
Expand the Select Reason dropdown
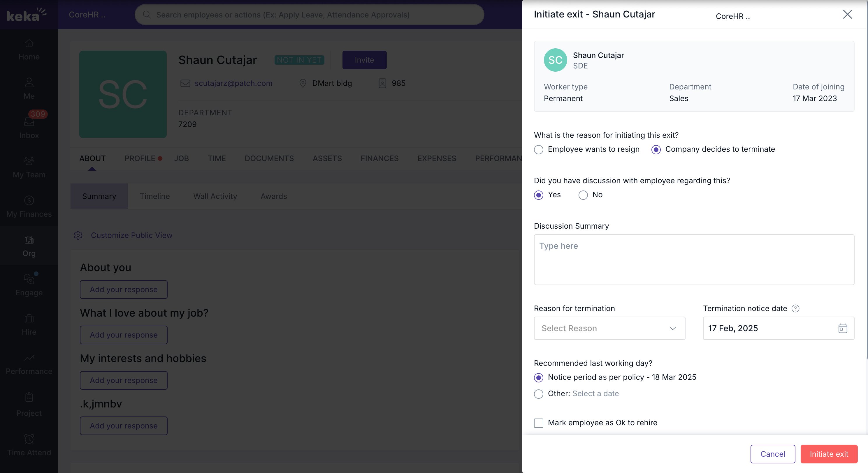pos(609,328)
